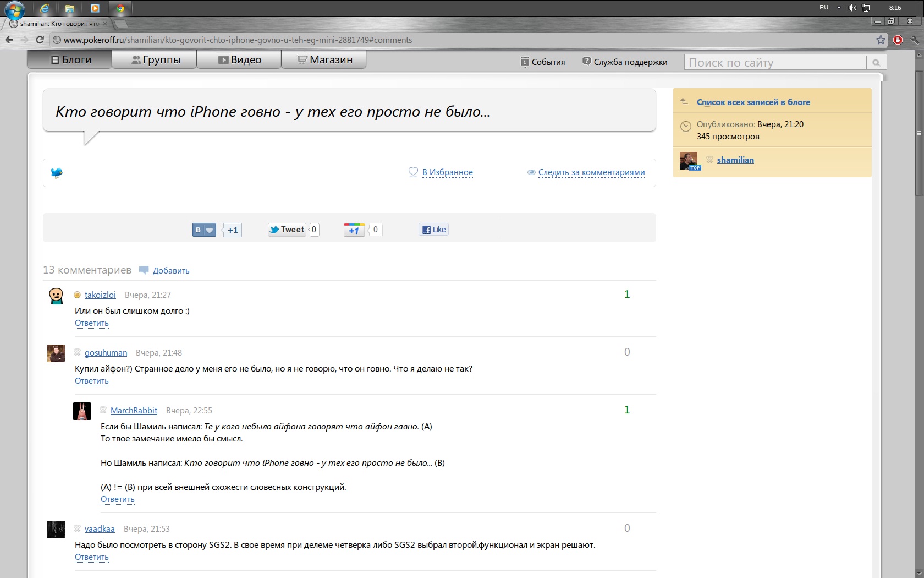Open the red extension icon in toolbar
The image size is (924, 578).
[898, 40]
